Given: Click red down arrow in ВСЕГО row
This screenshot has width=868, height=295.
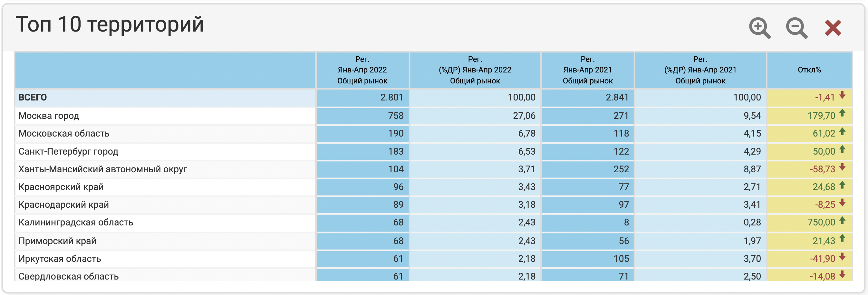Looking at the screenshot, I should click(842, 95).
